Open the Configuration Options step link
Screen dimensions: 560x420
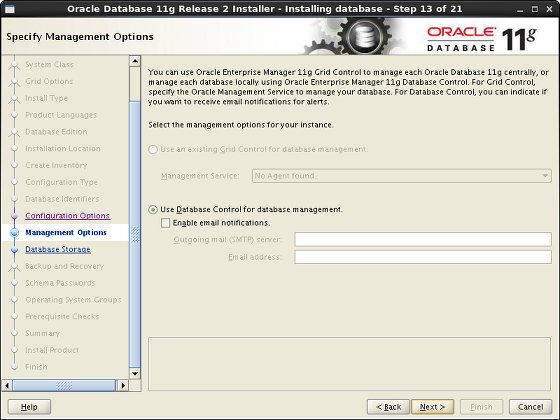tap(68, 216)
